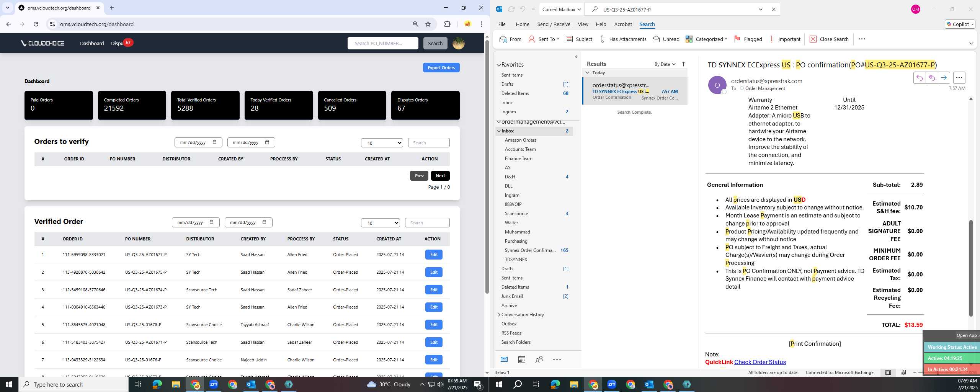Clear Outlook search box with X
The height and width of the screenshot is (392, 980).
point(773,9)
